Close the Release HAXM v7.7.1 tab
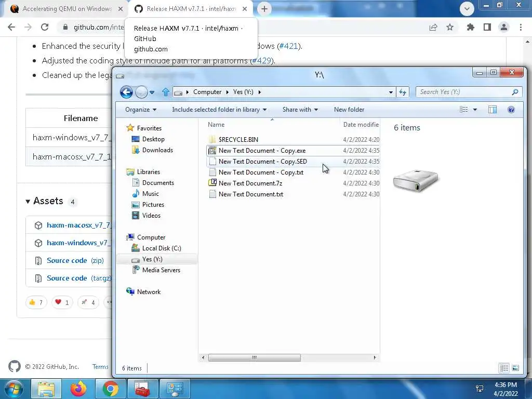The image size is (532, 399). pos(245,9)
